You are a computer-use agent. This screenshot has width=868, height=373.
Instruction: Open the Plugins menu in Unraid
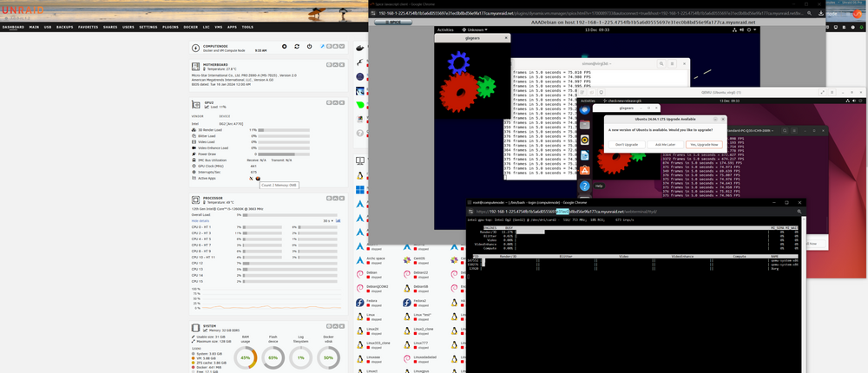(x=170, y=27)
